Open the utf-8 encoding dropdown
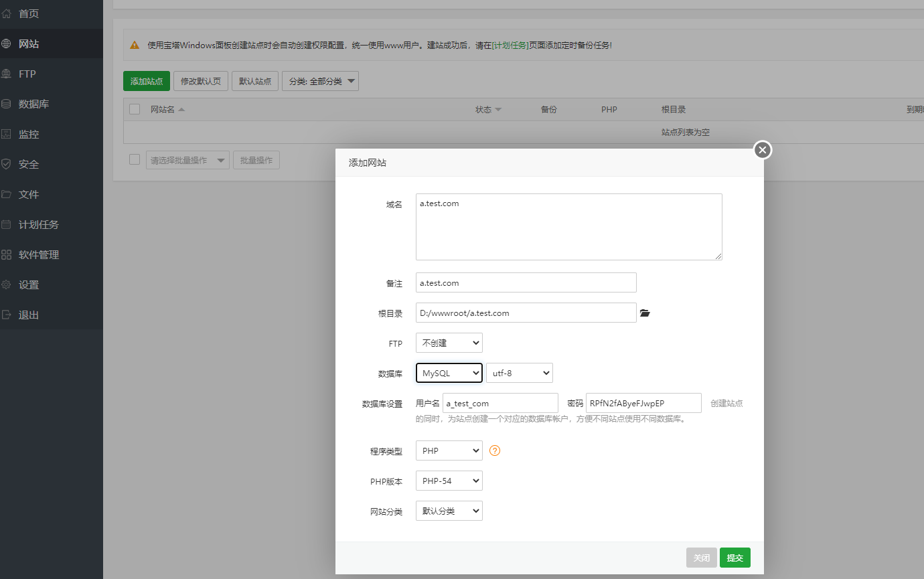This screenshot has width=924, height=579. [520, 373]
